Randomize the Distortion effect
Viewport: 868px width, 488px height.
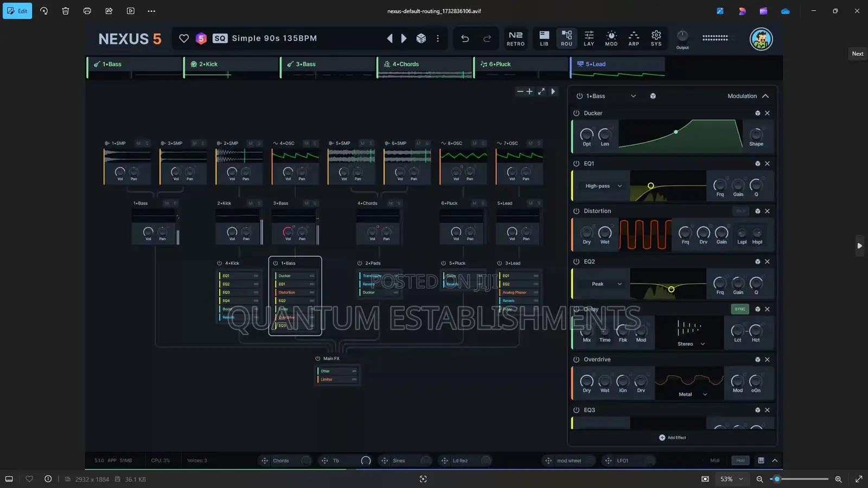(758, 211)
